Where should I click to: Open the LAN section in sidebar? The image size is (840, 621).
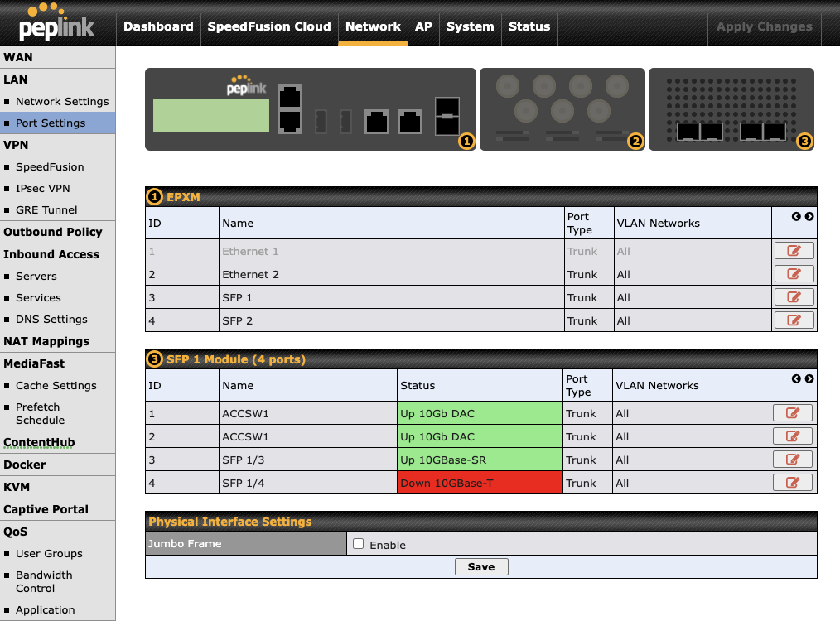57,79
